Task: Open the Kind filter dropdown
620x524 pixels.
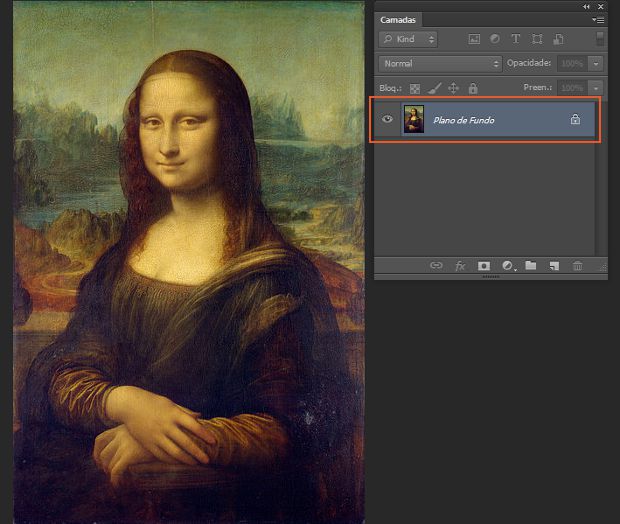Action: pos(408,39)
